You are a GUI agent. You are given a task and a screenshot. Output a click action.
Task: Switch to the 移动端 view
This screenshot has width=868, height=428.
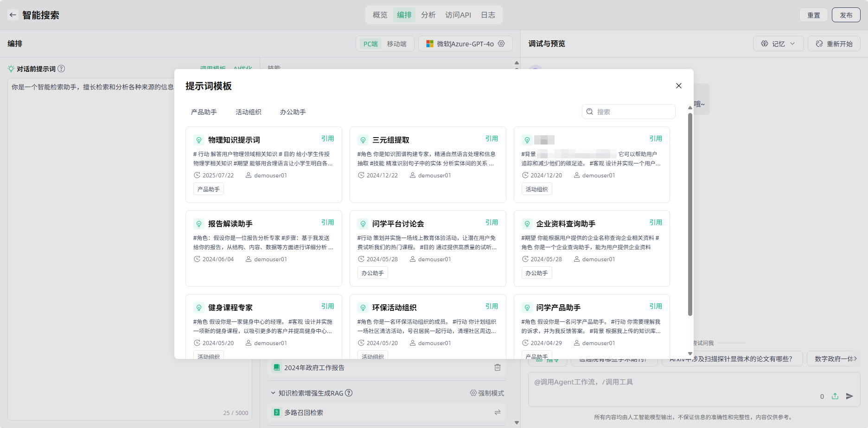point(397,44)
